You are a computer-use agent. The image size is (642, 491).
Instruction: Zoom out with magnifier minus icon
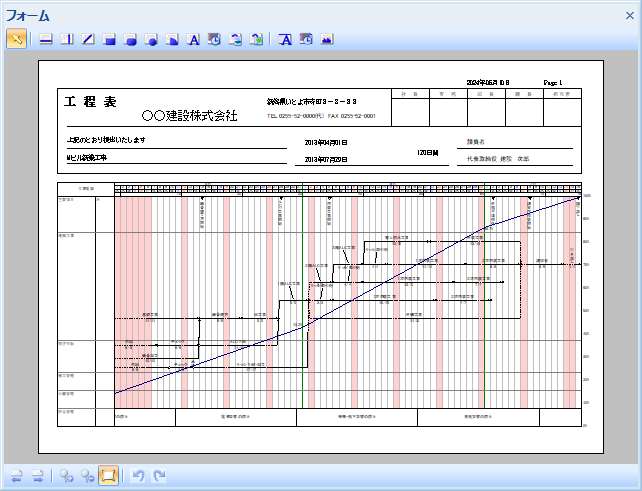click(87, 476)
